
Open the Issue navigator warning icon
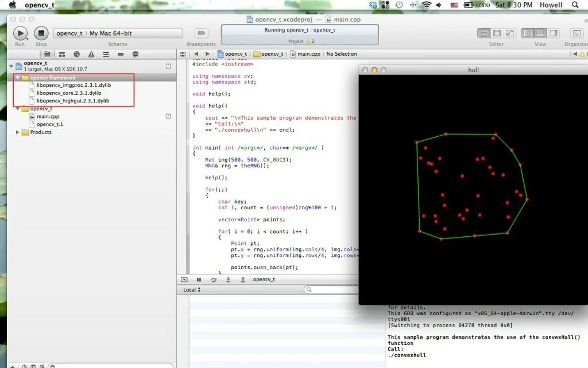(91, 55)
